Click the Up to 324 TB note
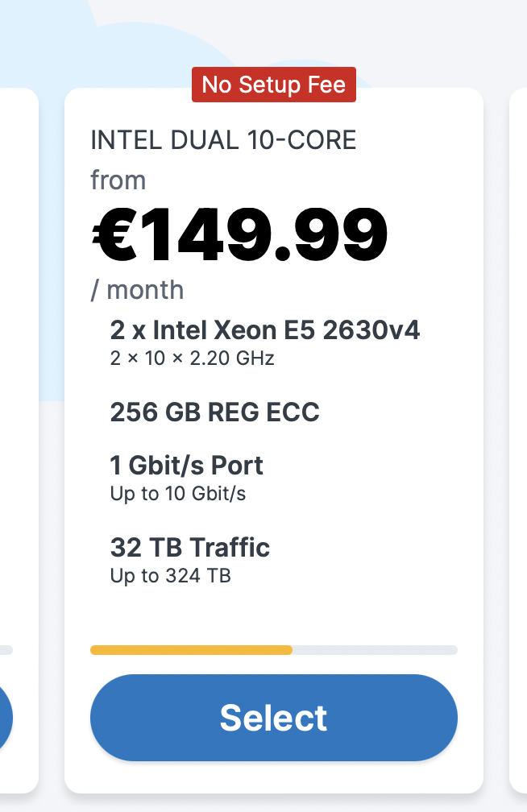This screenshot has height=812, width=527. tap(170, 576)
